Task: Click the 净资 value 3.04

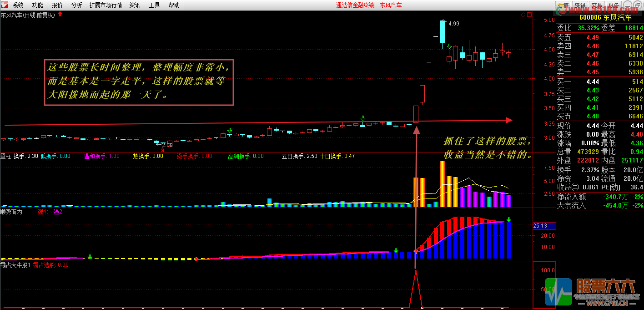Action: pos(593,178)
